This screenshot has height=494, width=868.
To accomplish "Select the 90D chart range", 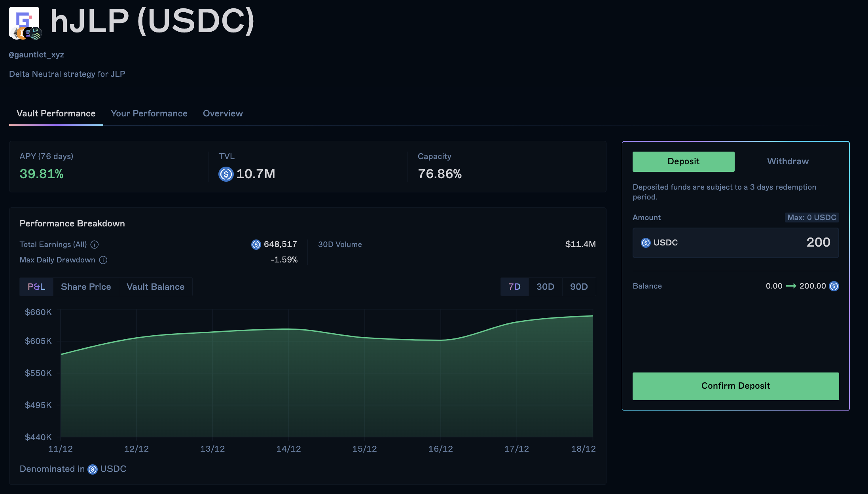I will 579,287.
